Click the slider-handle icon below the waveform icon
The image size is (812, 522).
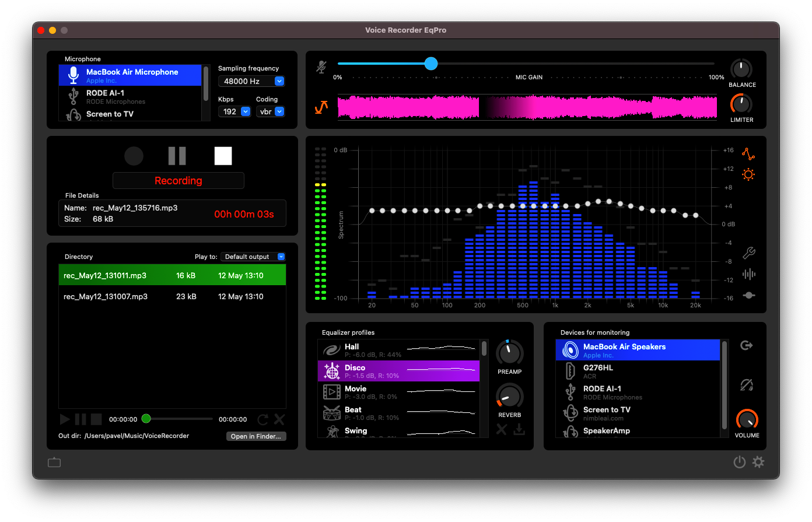[749, 295]
